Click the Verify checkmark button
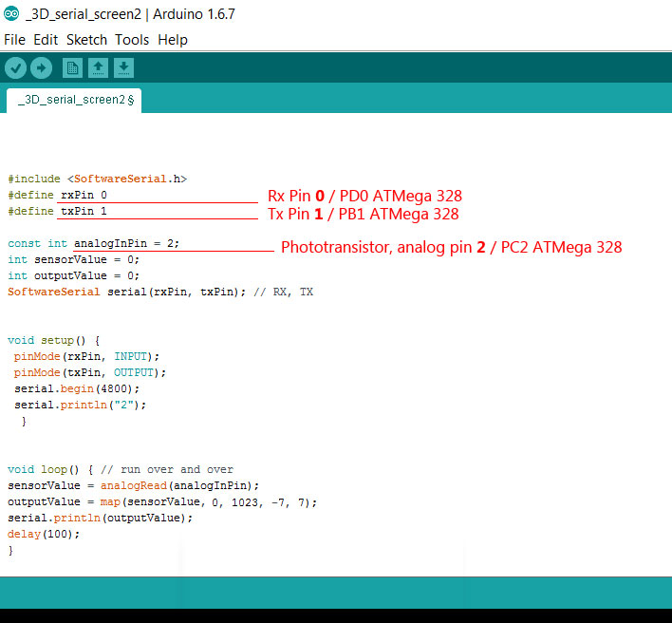Screen dimensions: 672x623 point(16,67)
